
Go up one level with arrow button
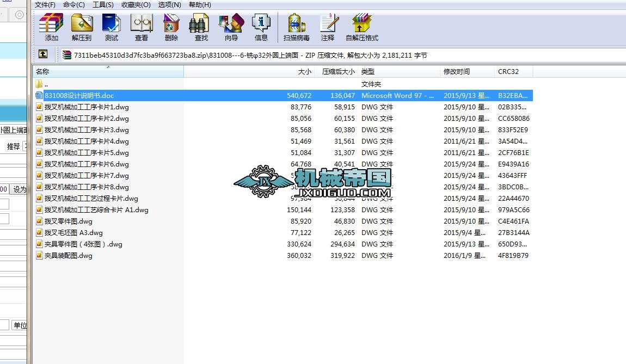point(42,54)
